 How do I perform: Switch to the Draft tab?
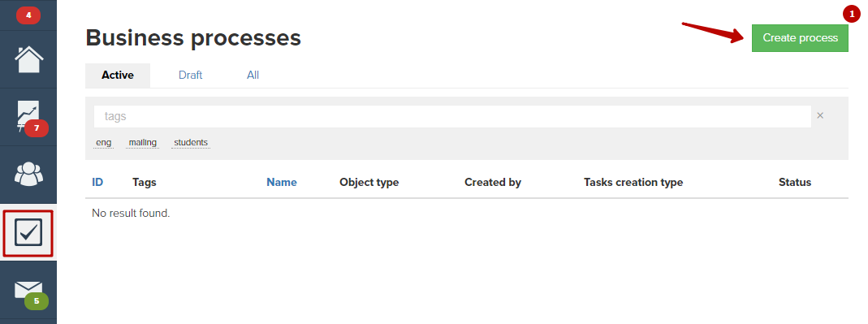coord(191,76)
